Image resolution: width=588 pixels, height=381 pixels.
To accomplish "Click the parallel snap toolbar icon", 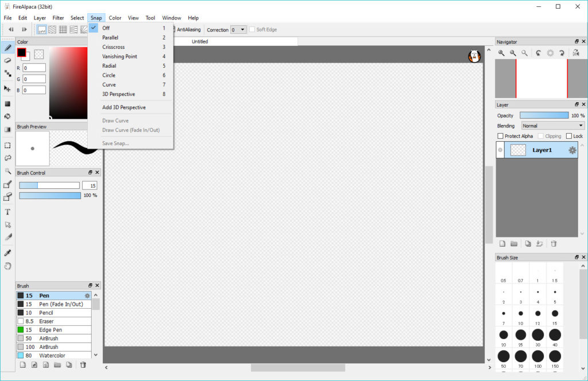I will pyautogui.click(x=52, y=30).
